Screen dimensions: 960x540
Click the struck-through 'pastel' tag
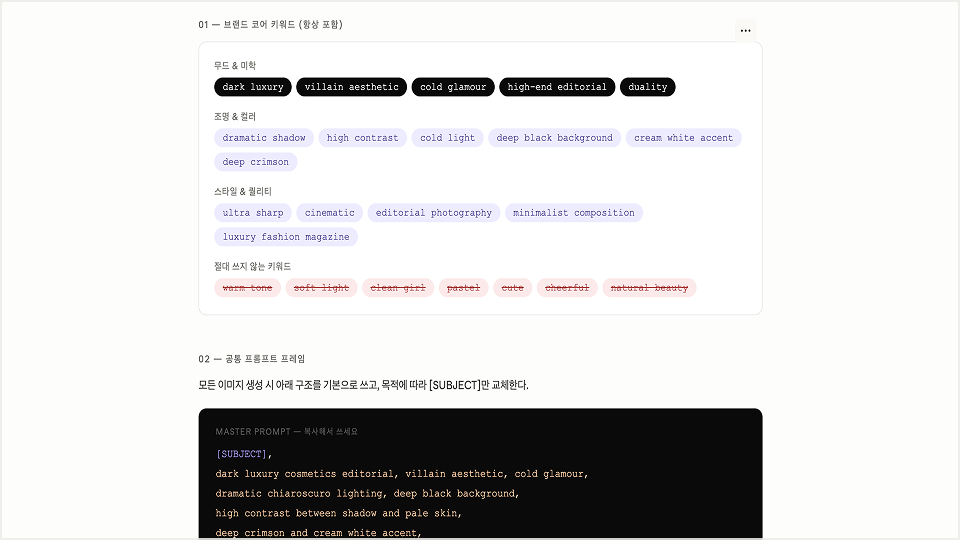463,288
